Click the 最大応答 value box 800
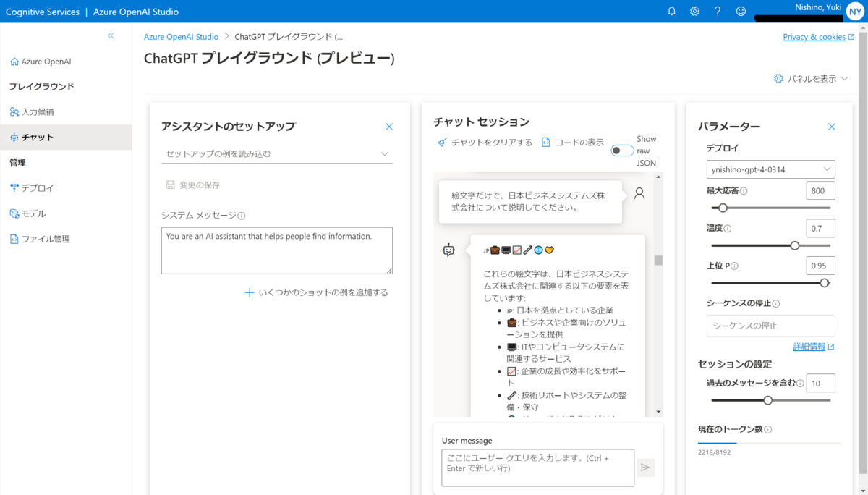868x495 pixels. pyautogui.click(x=820, y=190)
